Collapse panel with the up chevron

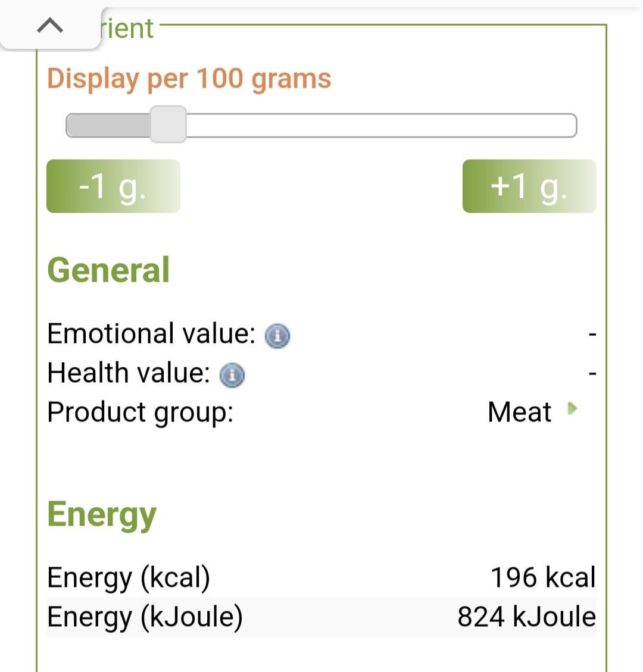50,26
